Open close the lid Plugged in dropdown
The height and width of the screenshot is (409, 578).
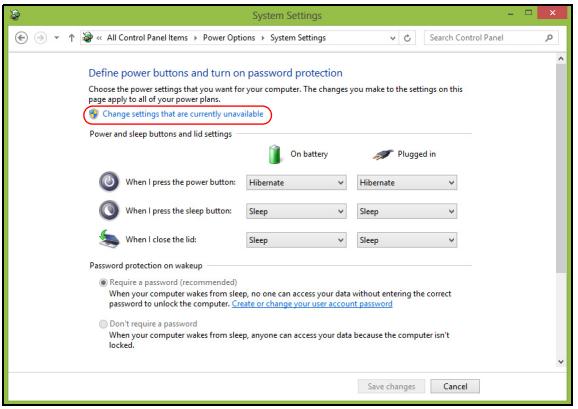click(x=407, y=240)
